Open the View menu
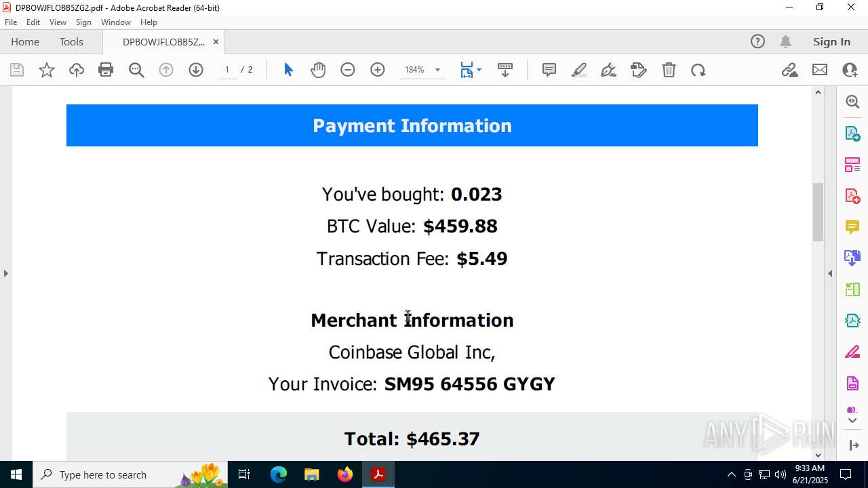This screenshot has width=868, height=488. (x=58, y=22)
